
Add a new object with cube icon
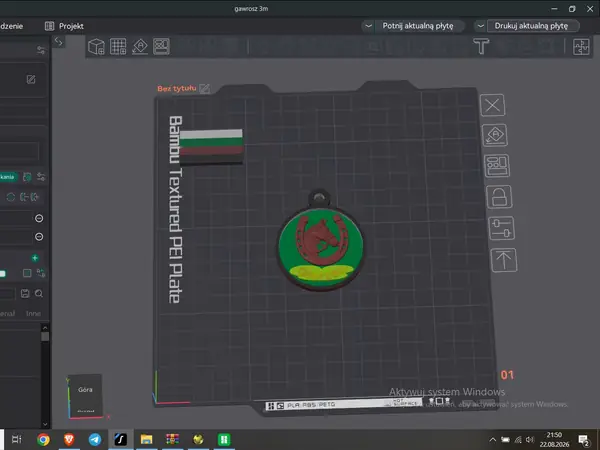[x=96, y=47]
